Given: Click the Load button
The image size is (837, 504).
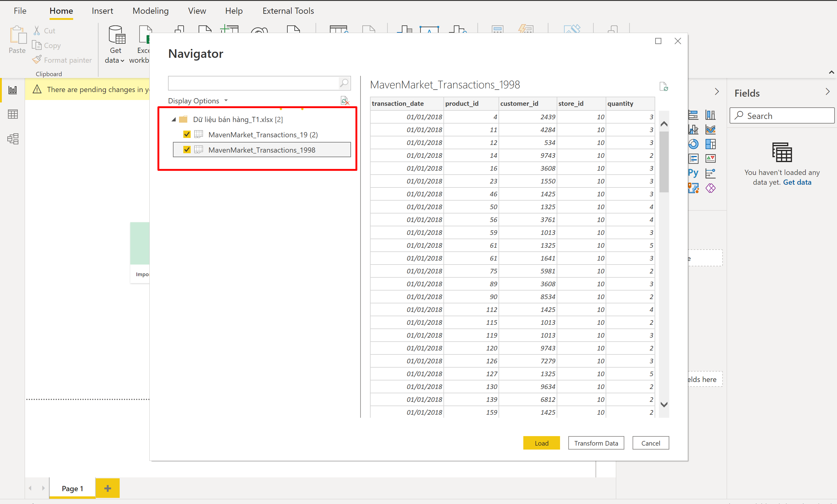Looking at the screenshot, I should (x=541, y=443).
